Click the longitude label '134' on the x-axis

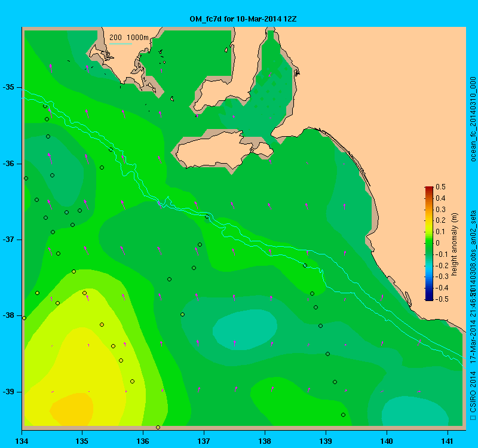22,441
